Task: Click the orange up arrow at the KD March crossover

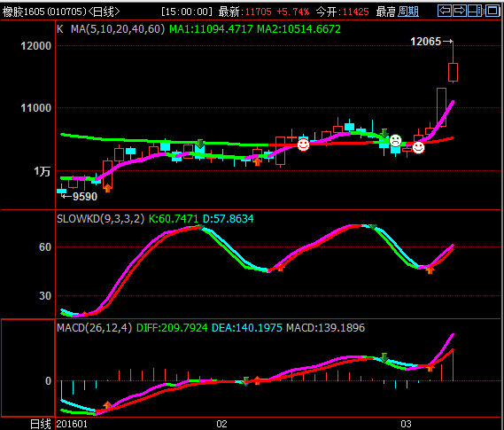Action: coord(430,270)
